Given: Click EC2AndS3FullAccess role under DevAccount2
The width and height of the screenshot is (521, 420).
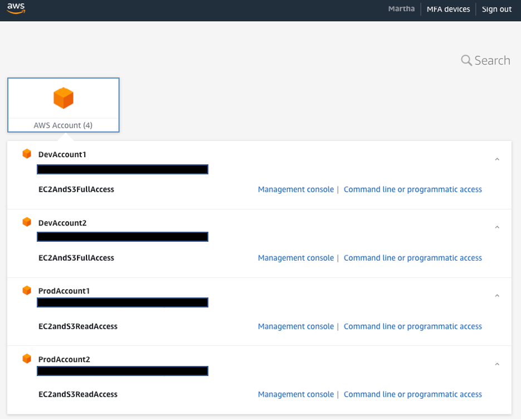Looking at the screenshot, I should [76, 258].
